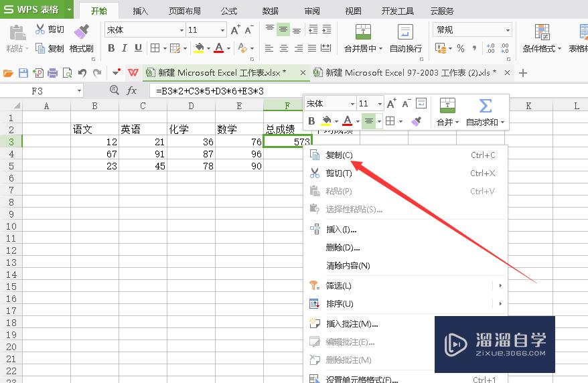Screen dimensions: 588x383
Task: Decrease font size with ribbon A- icon
Action: (x=249, y=29)
